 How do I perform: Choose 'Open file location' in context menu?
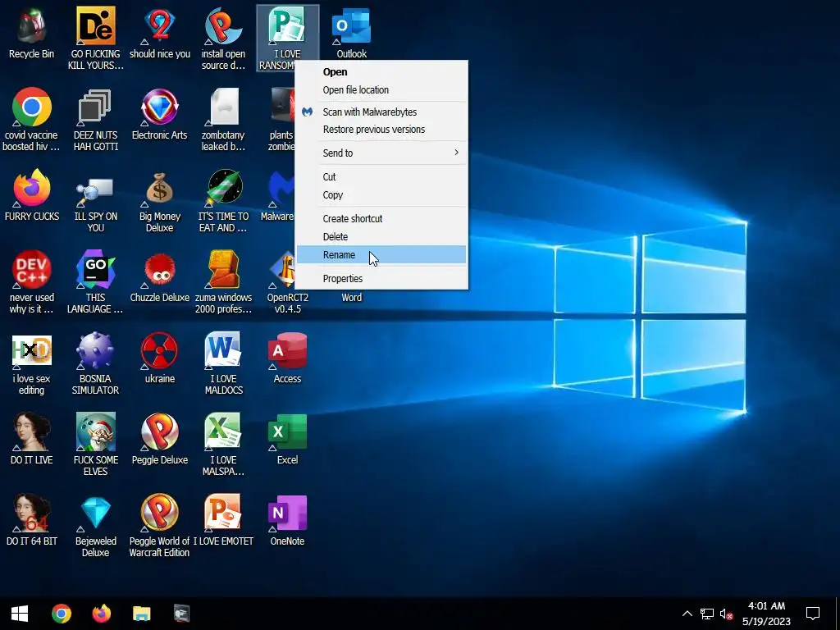coord(381,90)
